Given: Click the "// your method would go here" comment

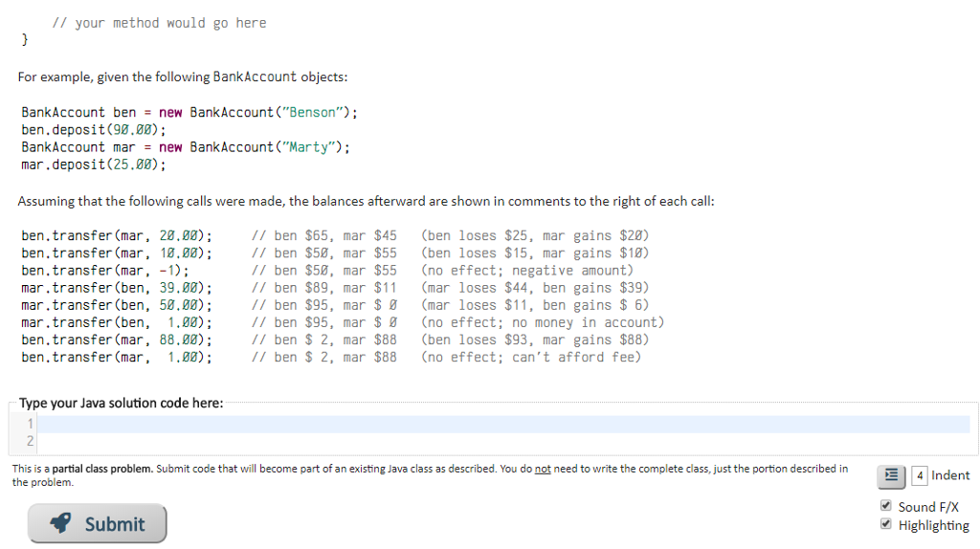Looking at the screenshot, I should tap(160, 23).
